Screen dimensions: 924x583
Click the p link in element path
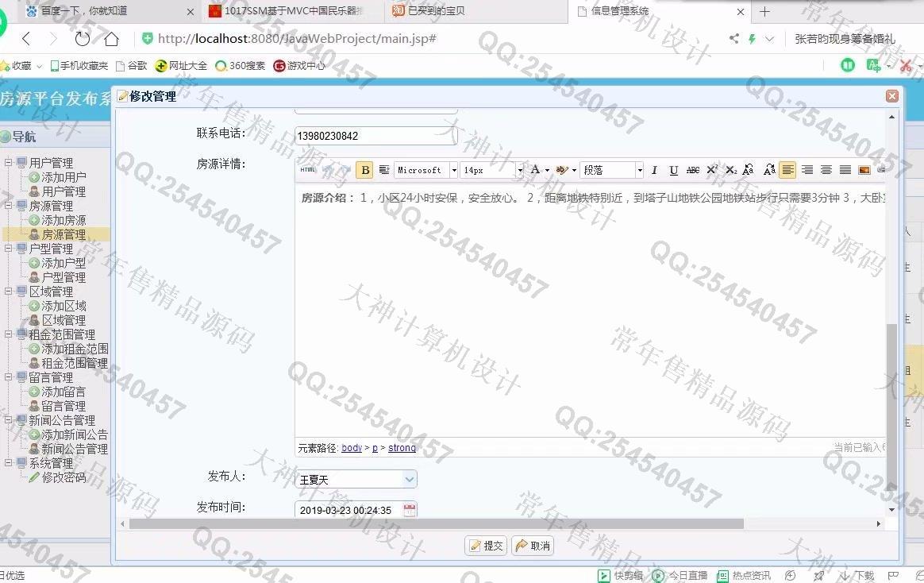[375, 448]
